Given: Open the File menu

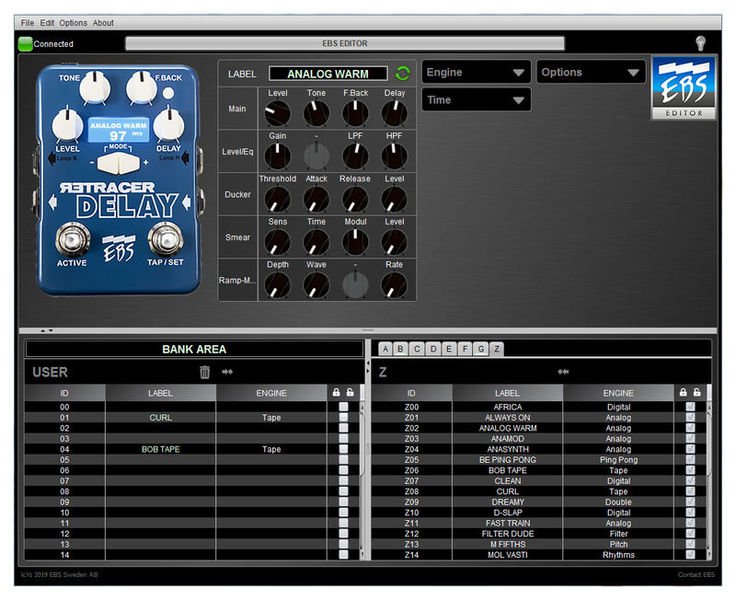Looking at the screenshot, I should 27,23.
